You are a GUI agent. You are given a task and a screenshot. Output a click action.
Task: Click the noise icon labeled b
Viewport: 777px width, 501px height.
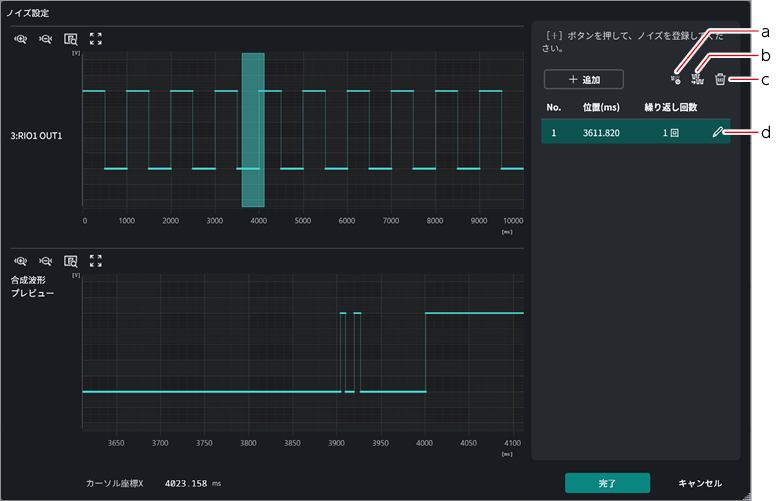[x=698, y=79]
